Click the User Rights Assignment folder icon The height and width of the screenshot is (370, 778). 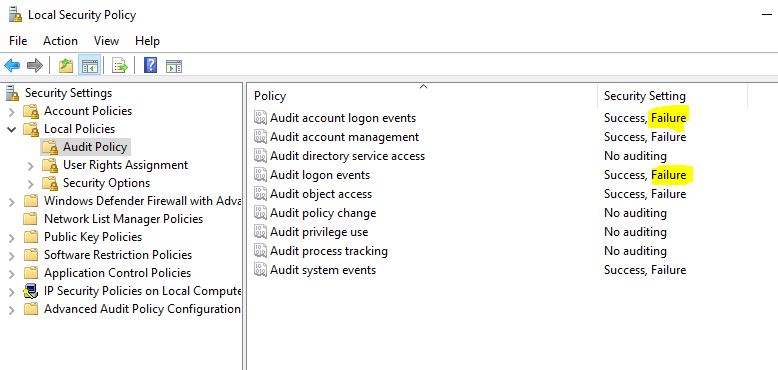coord(50,165)
